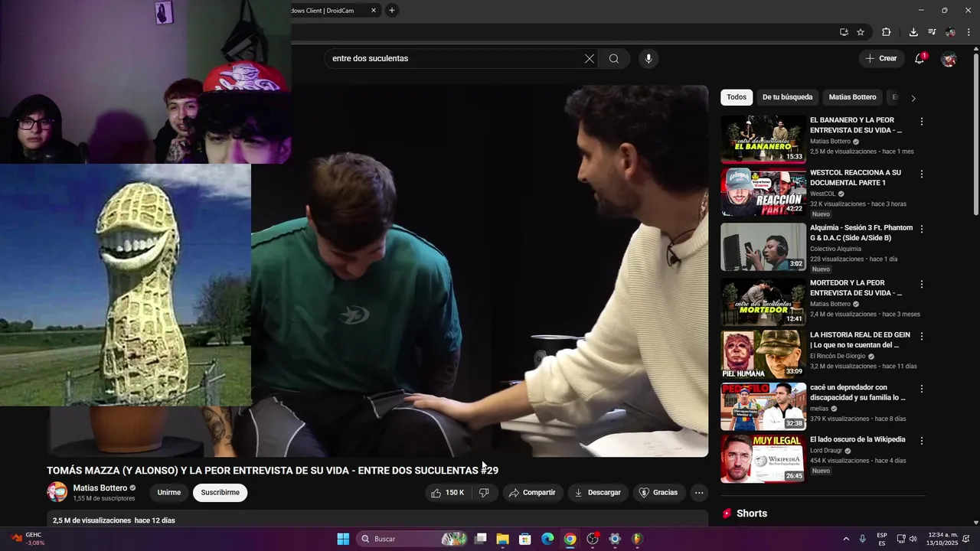This screenshot has height=551, width=980.
Task: Click the Gracias button
Action: (x=658, y=493)
